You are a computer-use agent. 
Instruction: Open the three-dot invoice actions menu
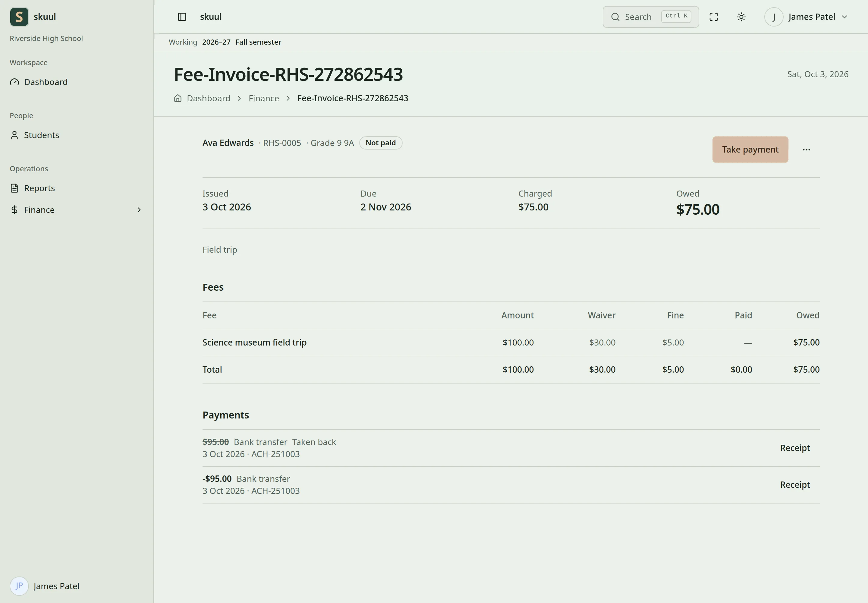coord(807,150)
